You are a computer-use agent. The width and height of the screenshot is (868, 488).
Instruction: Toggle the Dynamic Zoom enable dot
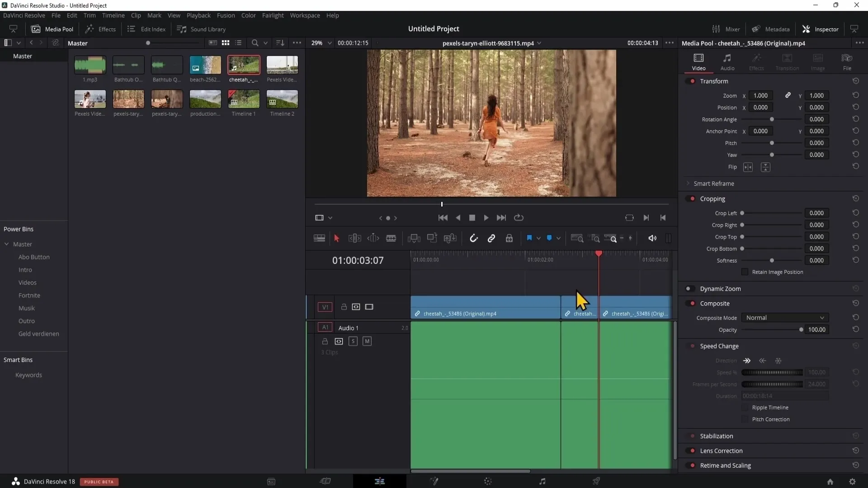(688, 288)
